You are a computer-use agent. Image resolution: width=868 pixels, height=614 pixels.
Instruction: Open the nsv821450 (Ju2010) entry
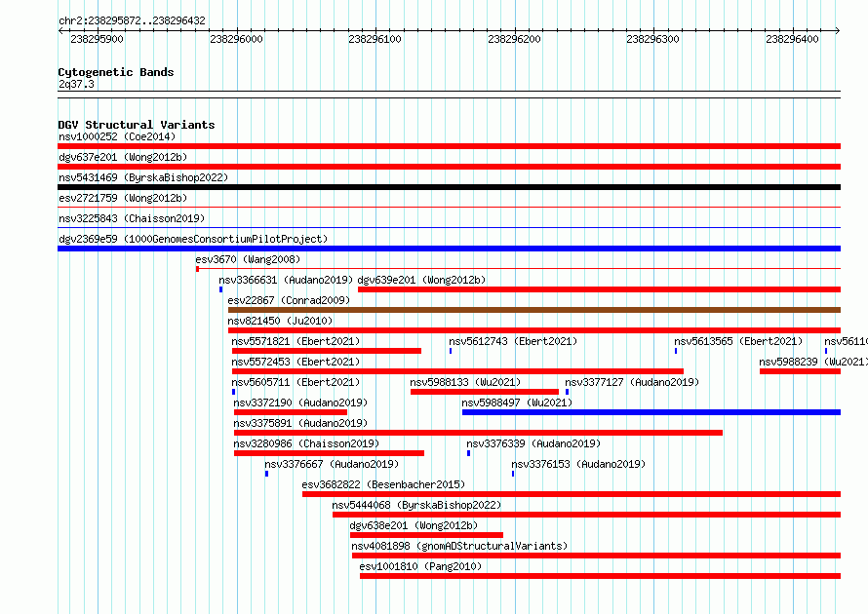tap(280, 321)
